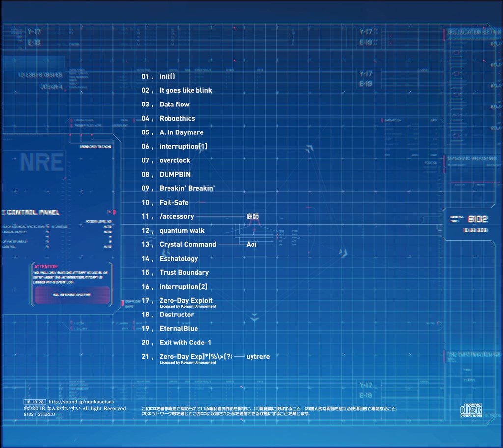Click the '8102 | STEREO' catalog text
503x448 pixels.
(39, 414)
